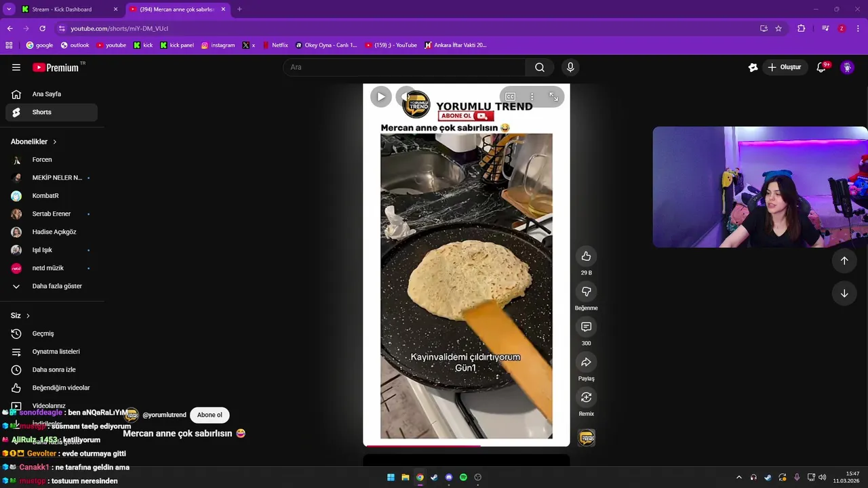Viewport: 868px width, 488px height.
Task: Expand Daha fazla göster under subscriptions
Action: [52, 286]
